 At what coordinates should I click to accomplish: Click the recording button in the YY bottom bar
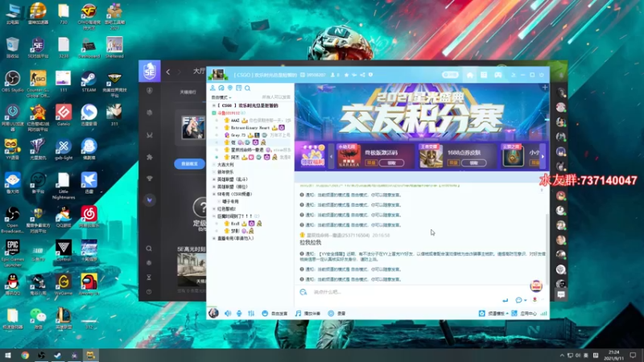coord(336,313)
